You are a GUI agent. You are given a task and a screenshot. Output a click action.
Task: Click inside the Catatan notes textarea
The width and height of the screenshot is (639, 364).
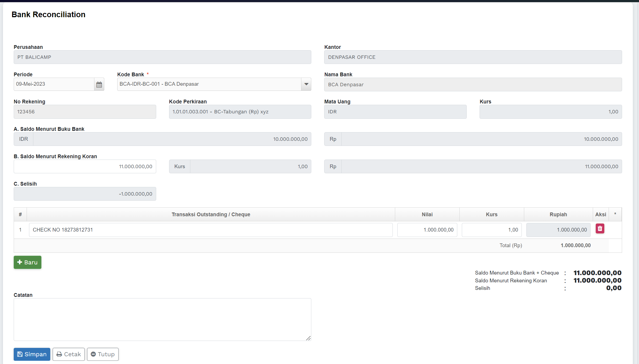coord(162,319)
